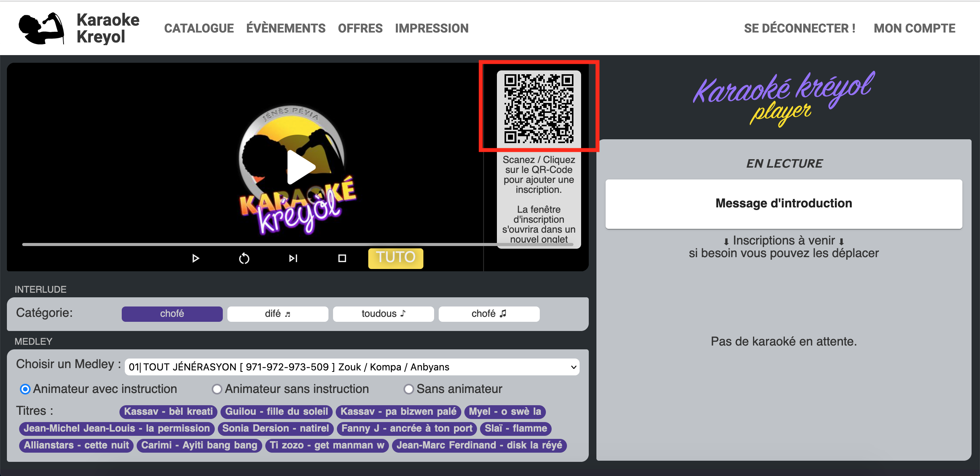This screenshot has height=476, width=980.
Task: Click the Message d'introduction card
Action: pos(784,204)
